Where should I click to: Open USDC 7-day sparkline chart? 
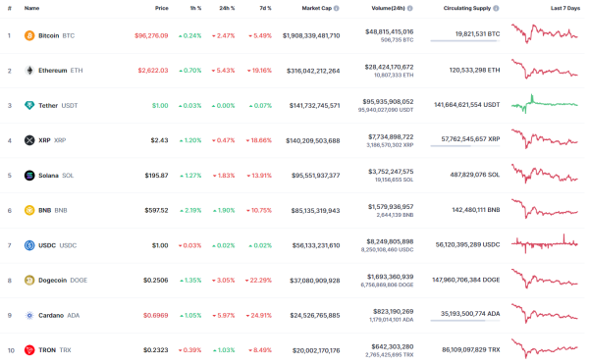pos(544,243)
